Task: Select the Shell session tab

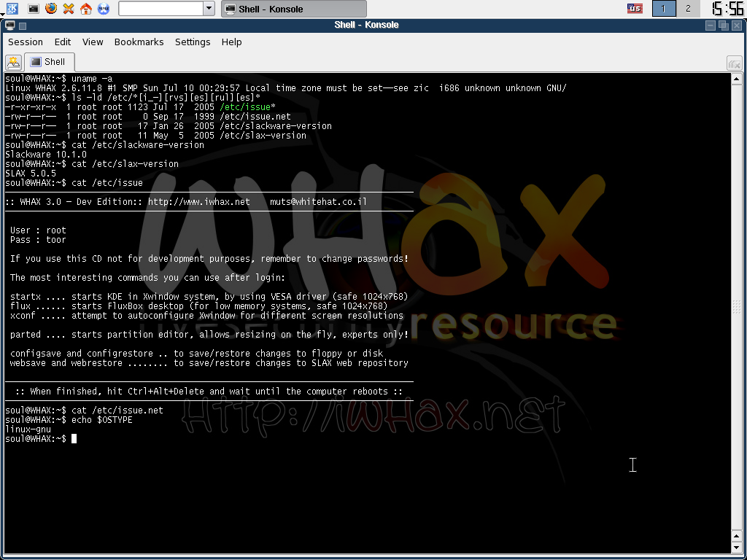Action: coord(49,62)
